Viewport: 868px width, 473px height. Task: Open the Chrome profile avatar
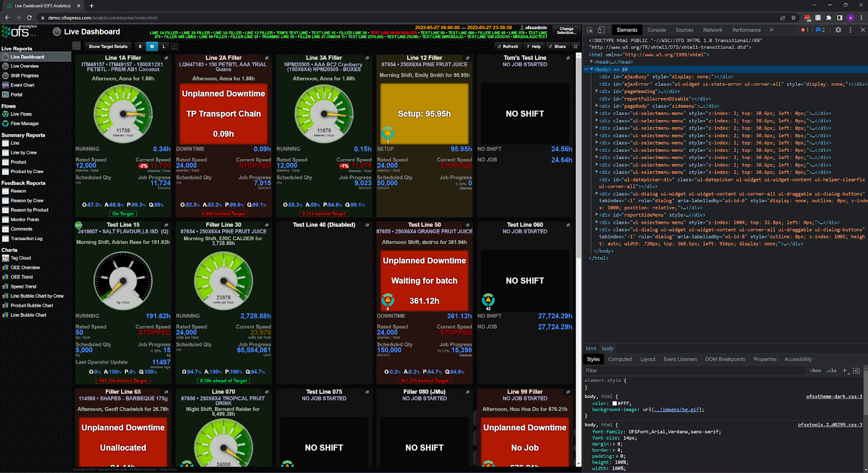click(x=851, y=18)
